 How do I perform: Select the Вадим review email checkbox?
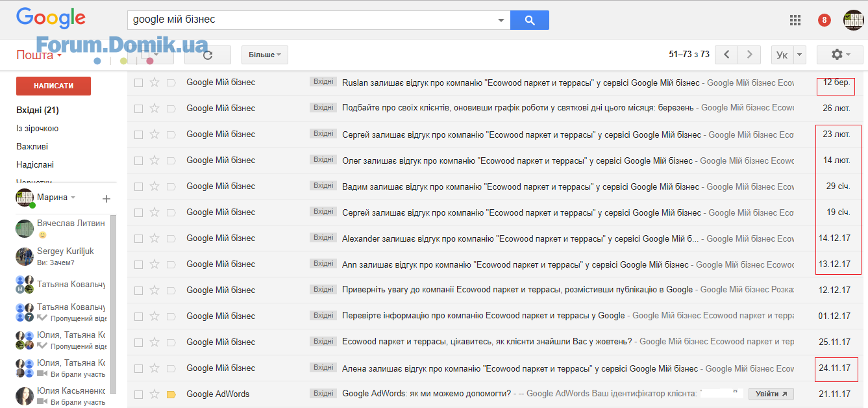(138, 186)
